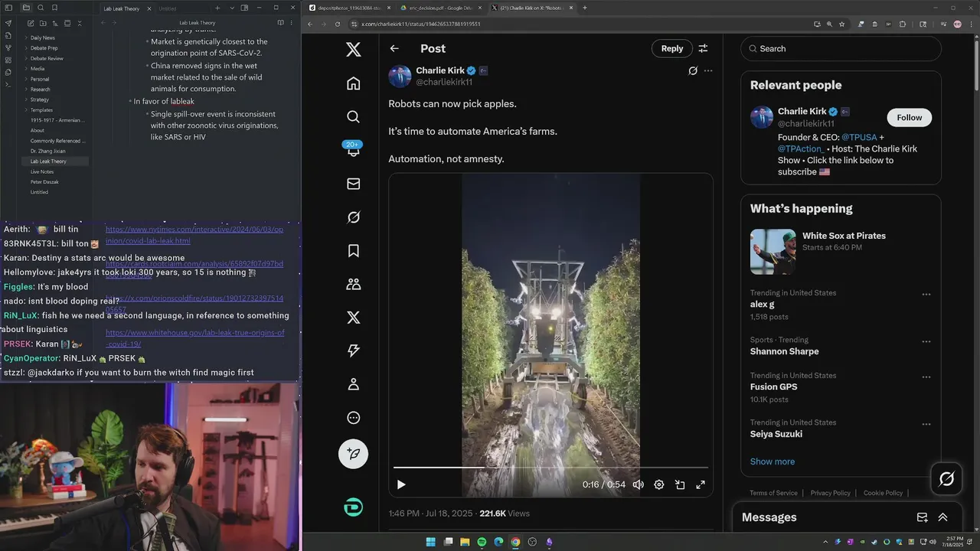The height and width of the screenshot is (551, 980).
Task: Open Communities people icon in X sidebar
Action: click(x=353, y=284)
